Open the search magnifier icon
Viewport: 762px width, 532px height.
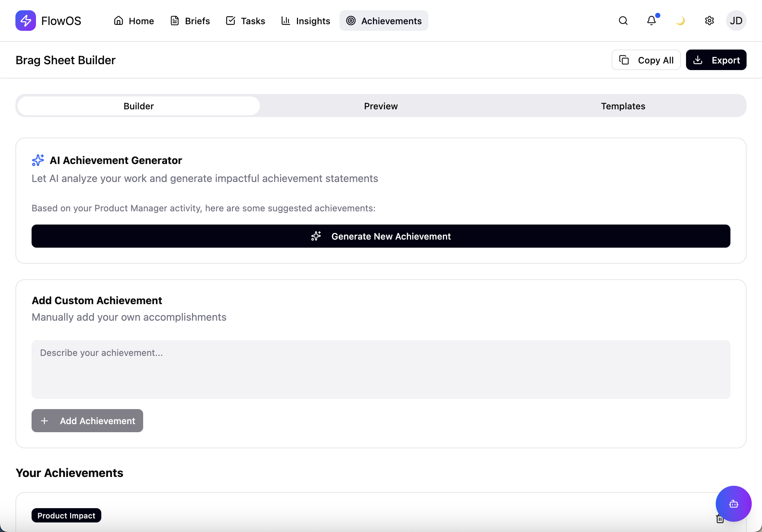coord(623,21)
